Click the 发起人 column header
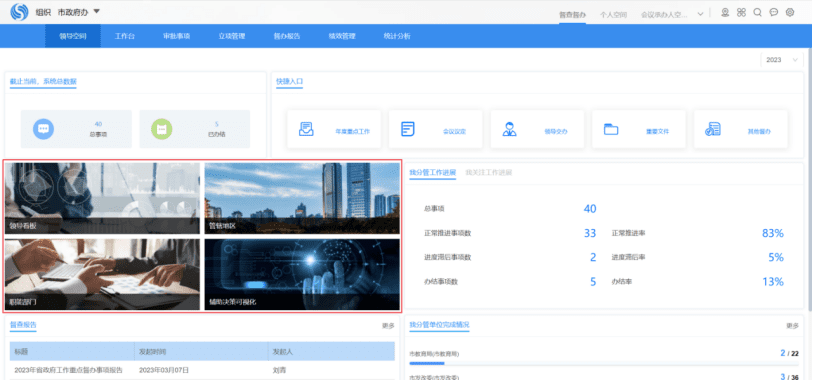 tap(331, 351)
